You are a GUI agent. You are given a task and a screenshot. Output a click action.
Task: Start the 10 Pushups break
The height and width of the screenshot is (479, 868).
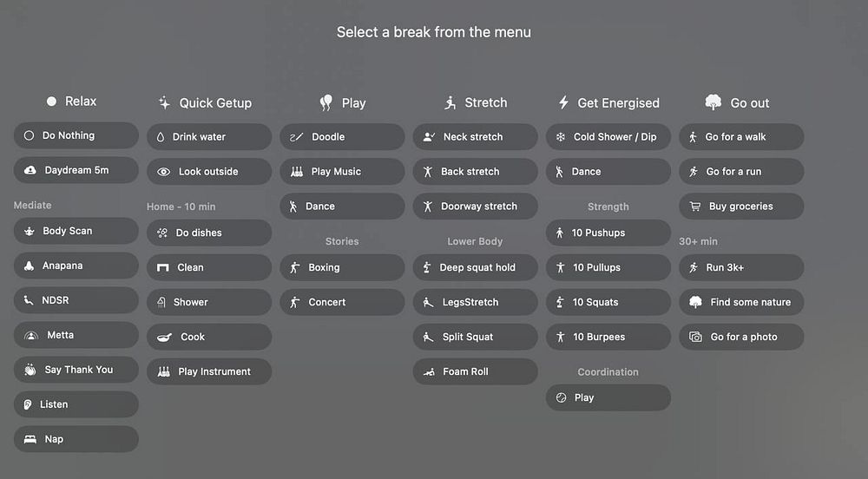pos(608,233)
